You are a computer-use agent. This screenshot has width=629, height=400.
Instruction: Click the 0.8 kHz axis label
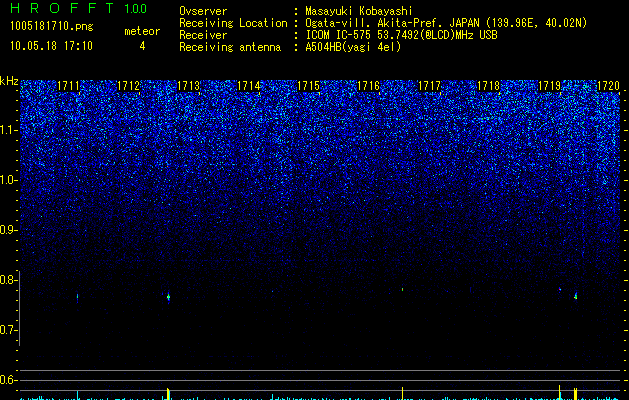point(8,280)
